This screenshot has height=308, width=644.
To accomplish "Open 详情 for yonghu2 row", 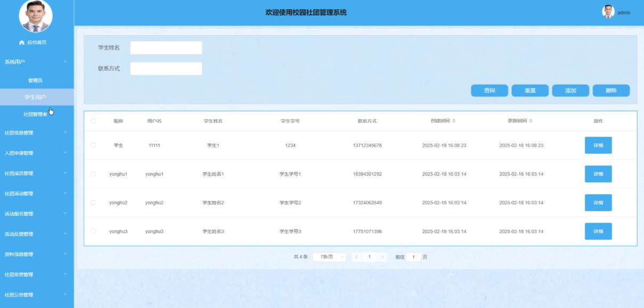I will pos(598,203).
